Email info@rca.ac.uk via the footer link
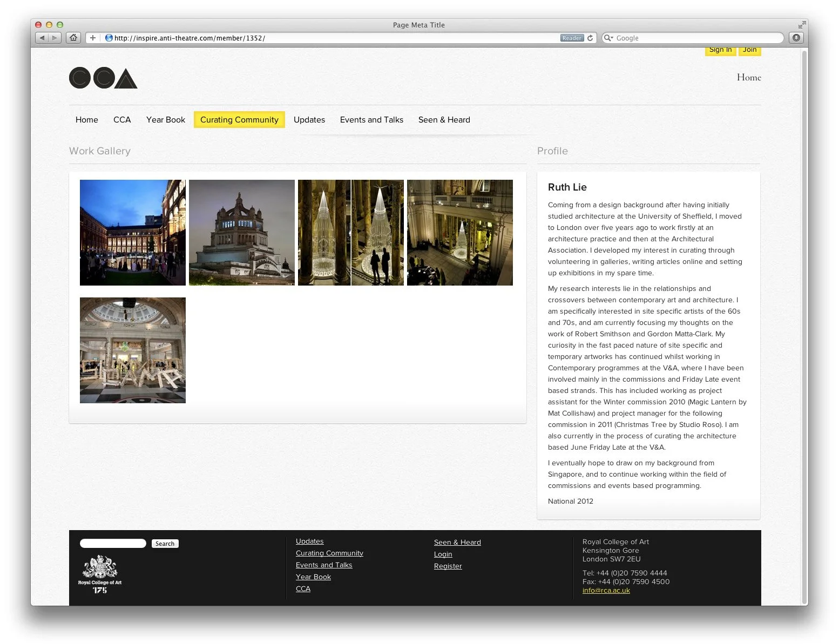Image resolution: width=839 pixels, height=644 pixels. pos(606,591)
